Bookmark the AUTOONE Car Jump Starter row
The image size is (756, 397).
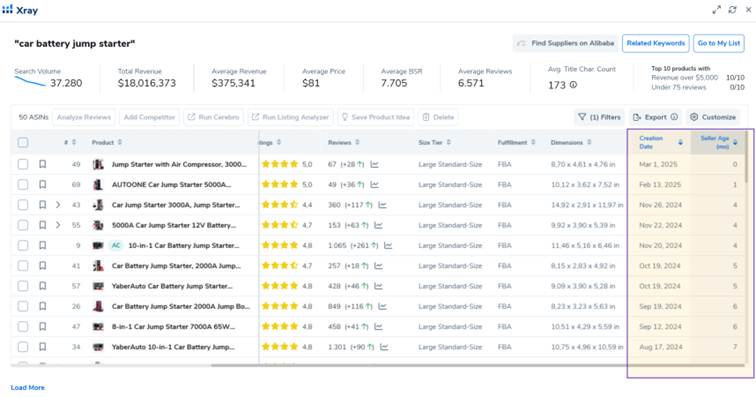pyautogui.click(x=42, y=185)
